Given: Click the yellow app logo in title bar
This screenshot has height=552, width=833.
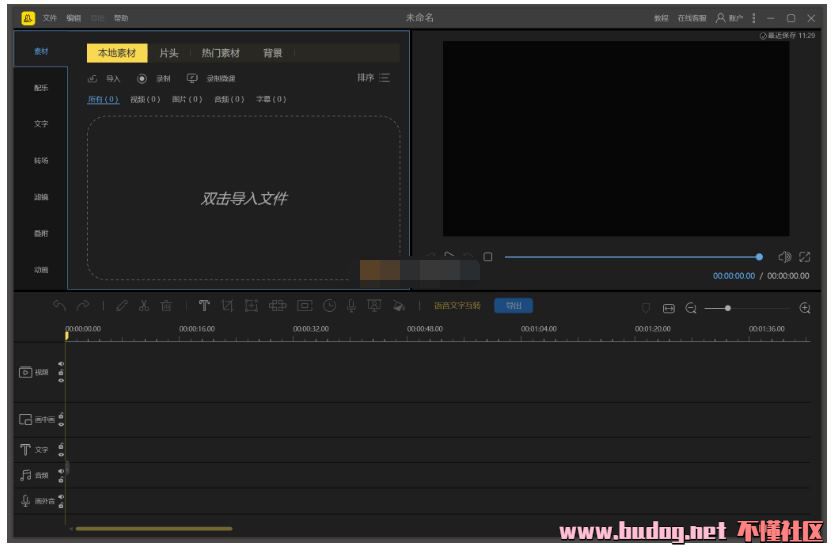Looking at the screenshot, I should 28,19.
